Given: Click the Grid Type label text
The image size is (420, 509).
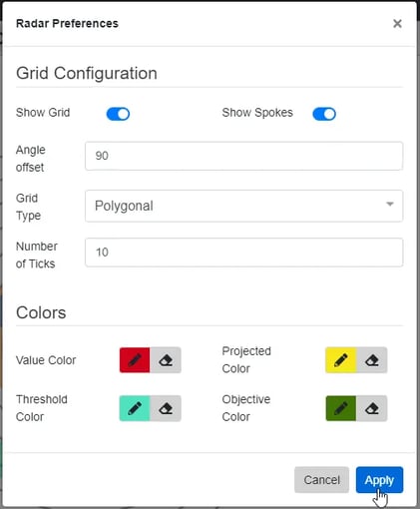Looking at the screenshot, I should click(x=28, y=207).
